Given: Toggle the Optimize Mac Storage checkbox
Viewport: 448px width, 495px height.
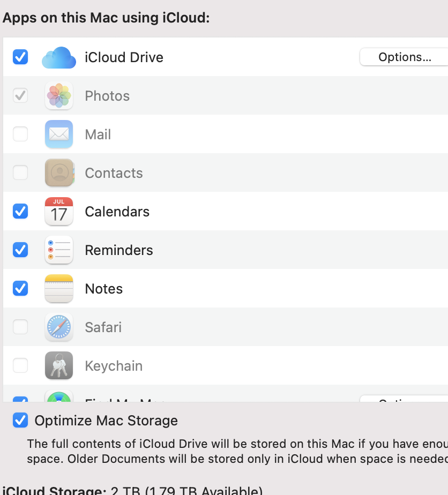Looking at the screenshot, I should click(x=20, y=421).
